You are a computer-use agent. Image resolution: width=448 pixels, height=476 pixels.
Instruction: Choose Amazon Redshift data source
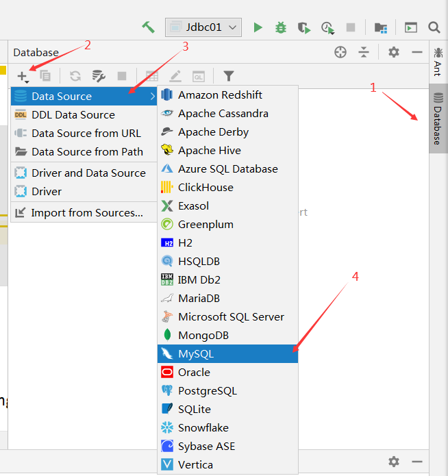[228, 95]
